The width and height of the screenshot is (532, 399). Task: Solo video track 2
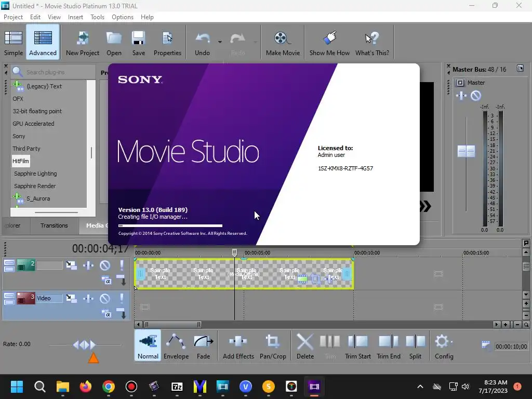(122, 265)
